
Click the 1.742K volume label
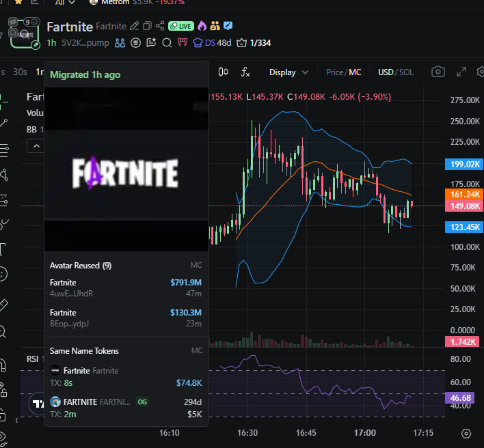(x=462, y=341)
